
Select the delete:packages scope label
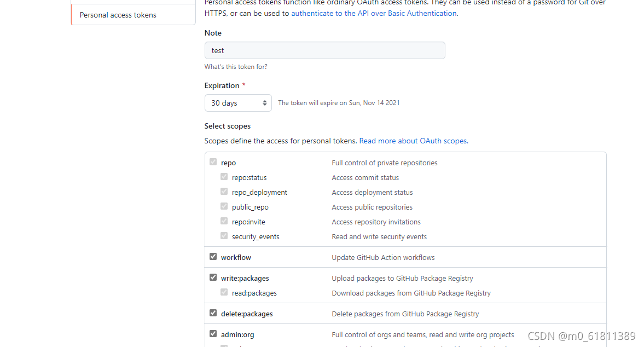click(247, 314)
